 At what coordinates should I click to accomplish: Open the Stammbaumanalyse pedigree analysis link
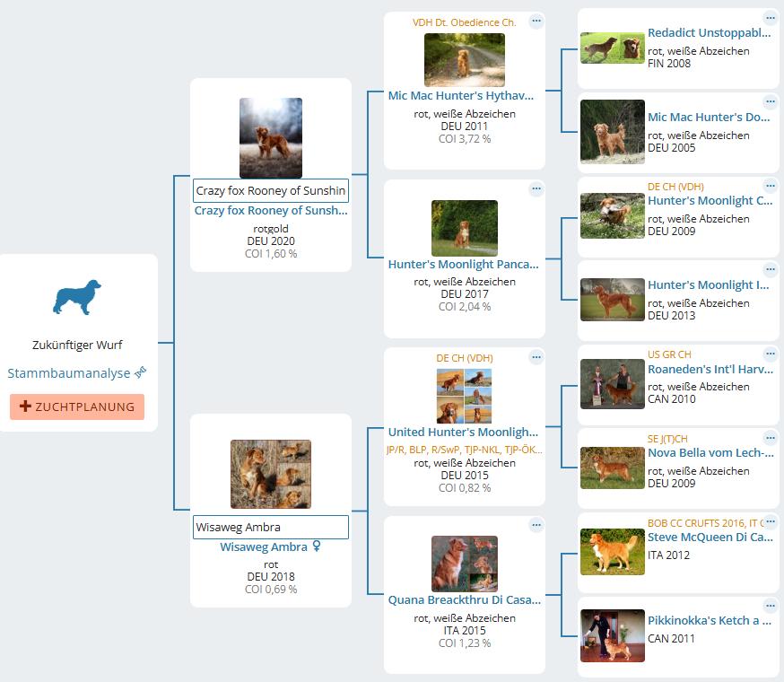click(70, 373)
